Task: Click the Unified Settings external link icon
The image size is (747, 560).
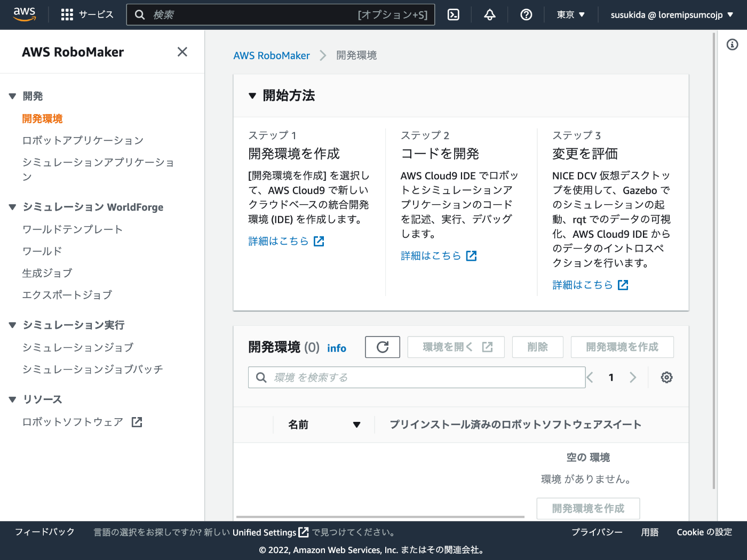Action: click(x=304, y=532)
